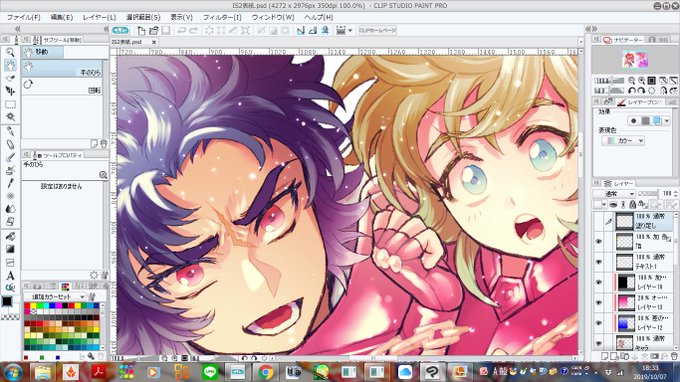Select the 回転 sub tool
Viewport: 680px width, 382px height.
click(62, 86)
